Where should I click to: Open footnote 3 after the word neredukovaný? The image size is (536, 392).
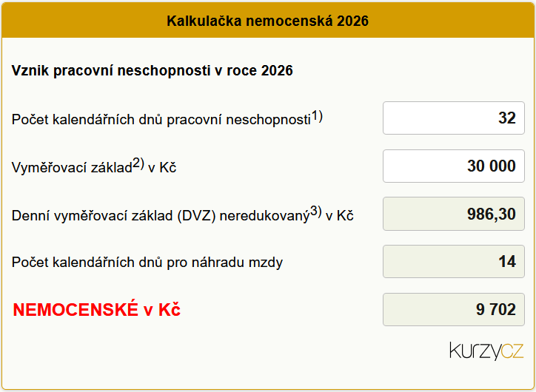[316, 212]
